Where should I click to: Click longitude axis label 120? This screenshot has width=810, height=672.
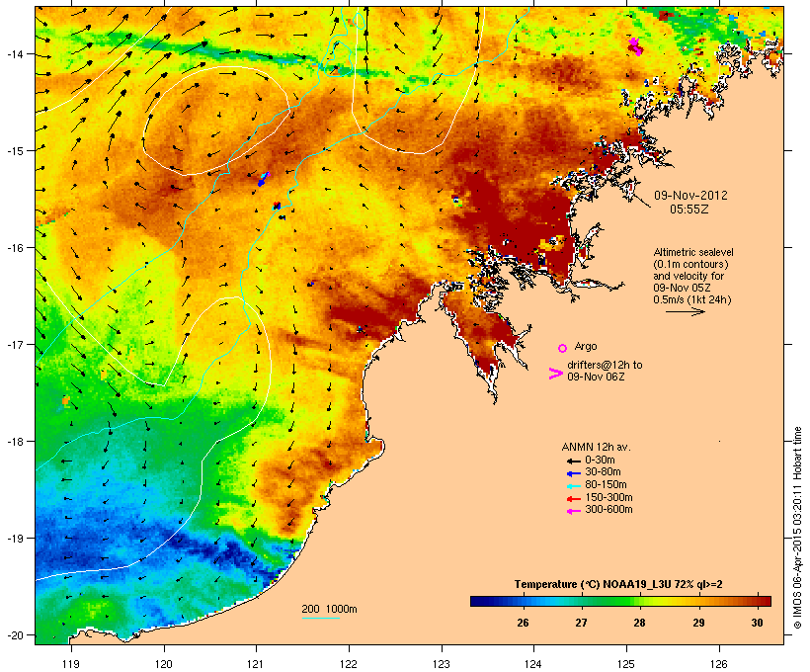pyautogui.click(x=164, y=664)
